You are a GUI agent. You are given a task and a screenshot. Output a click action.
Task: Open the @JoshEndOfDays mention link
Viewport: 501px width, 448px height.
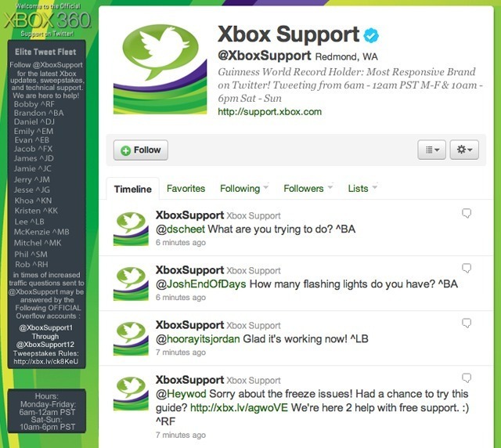(200, 284)
